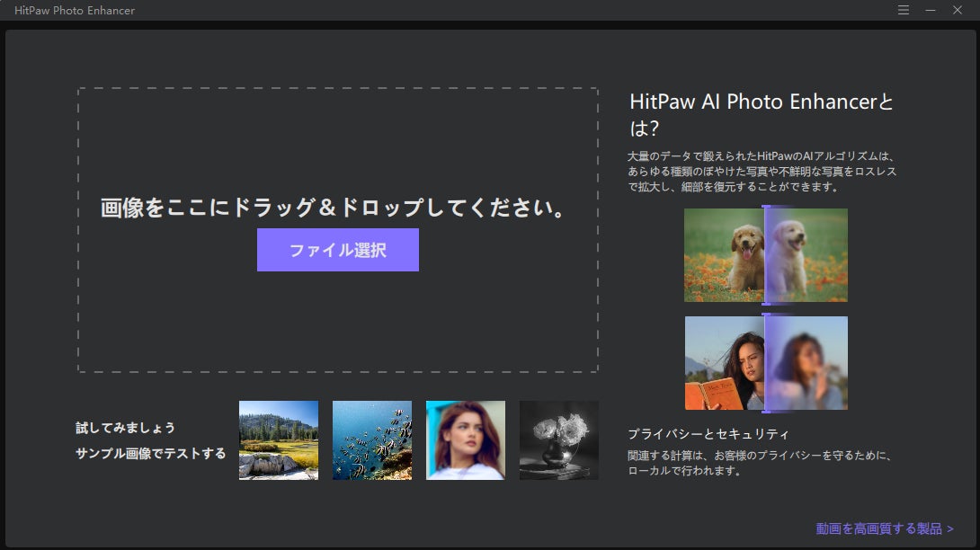This screenshot has height=550, width=980.
Task: Select the underwater fish sample image
Action: pos(372,440)
